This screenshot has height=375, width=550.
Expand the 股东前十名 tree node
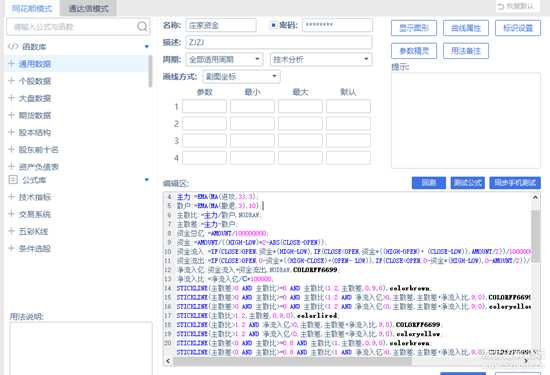coord(11,149)
